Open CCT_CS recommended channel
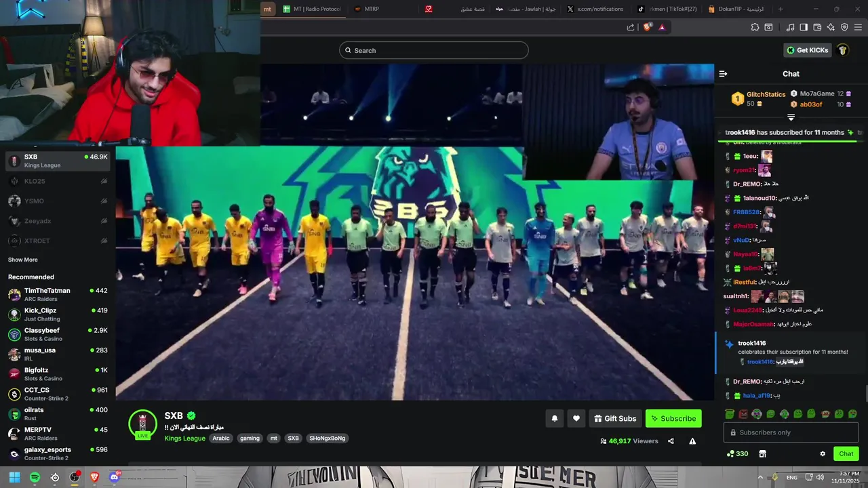 tap(58, 394)
